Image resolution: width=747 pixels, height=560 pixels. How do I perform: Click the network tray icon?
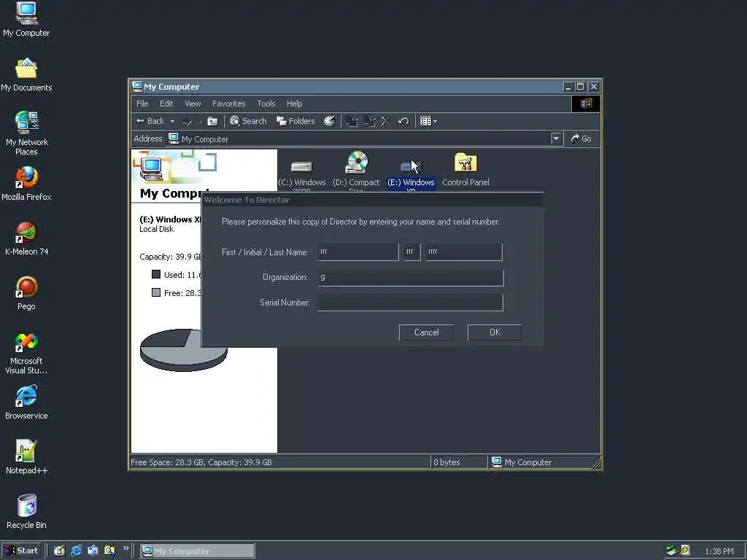pyautogui.click(x=672, y=551)
